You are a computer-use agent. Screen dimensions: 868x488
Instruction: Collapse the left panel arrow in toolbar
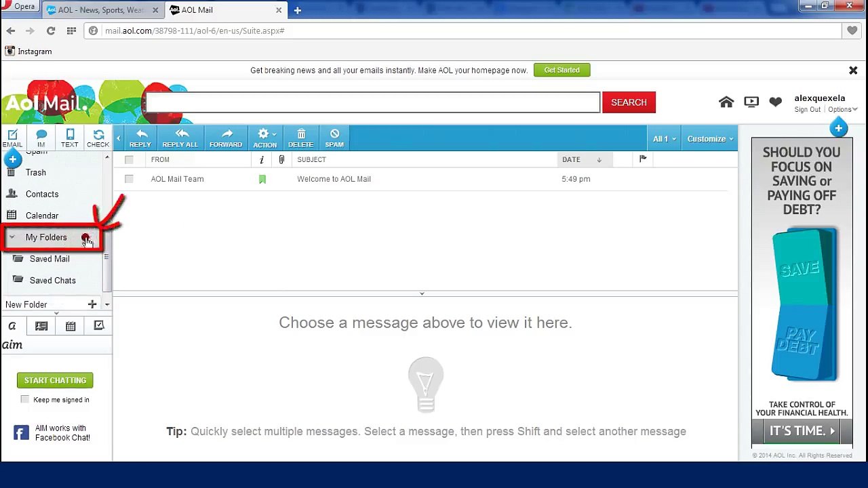118,139
